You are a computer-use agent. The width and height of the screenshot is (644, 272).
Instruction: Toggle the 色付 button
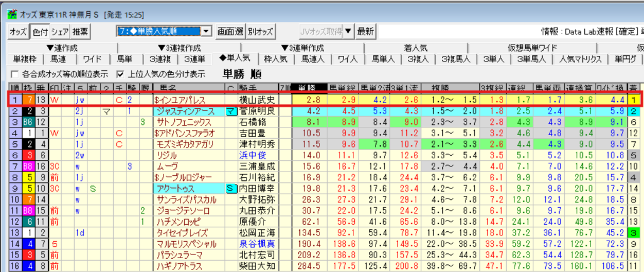click(40, 31)
